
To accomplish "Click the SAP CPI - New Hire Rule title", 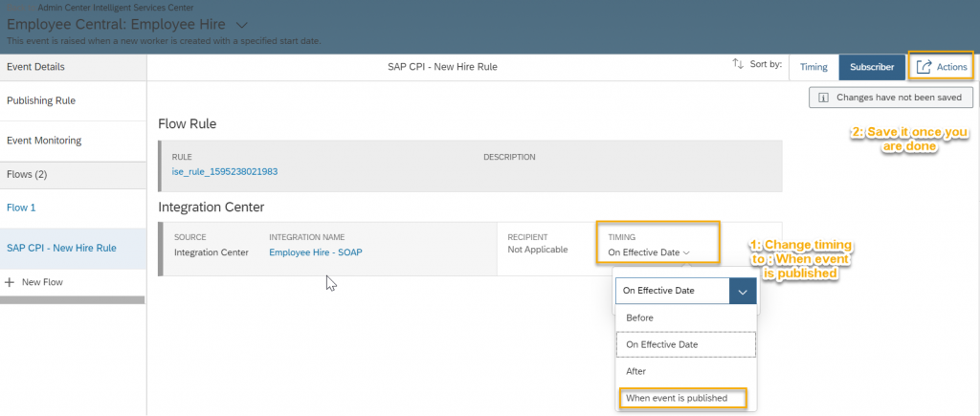I will coord(442,67).
